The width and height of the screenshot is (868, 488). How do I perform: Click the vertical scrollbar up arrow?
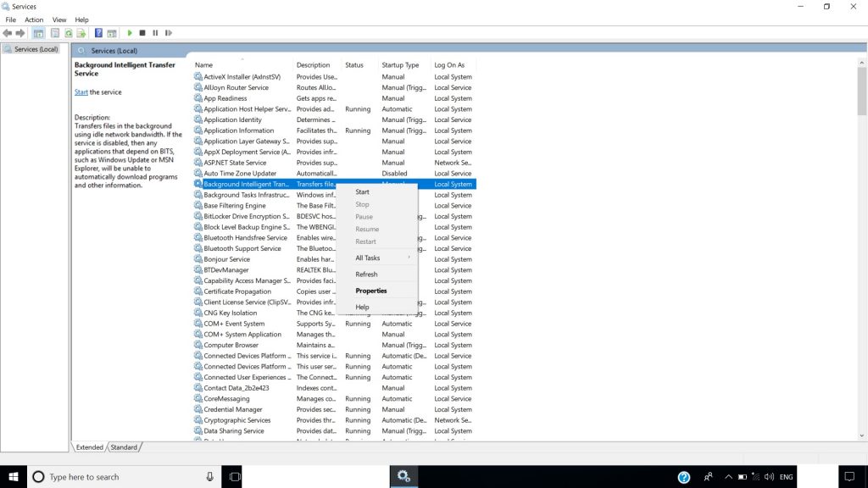(861, 63)
